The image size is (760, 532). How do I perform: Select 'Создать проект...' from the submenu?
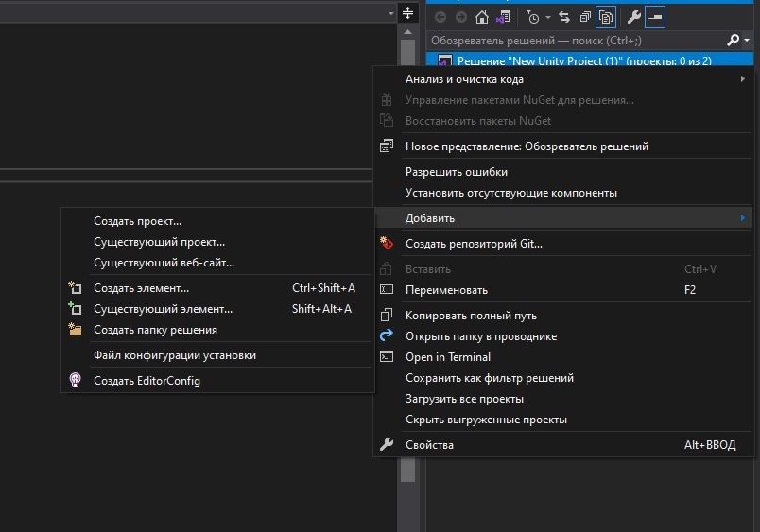137,221
